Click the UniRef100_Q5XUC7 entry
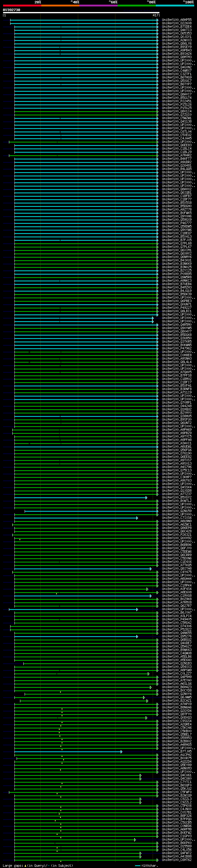The height and width of the screenshot is (868, 197). pyautogui.click(x=176, y=81)
